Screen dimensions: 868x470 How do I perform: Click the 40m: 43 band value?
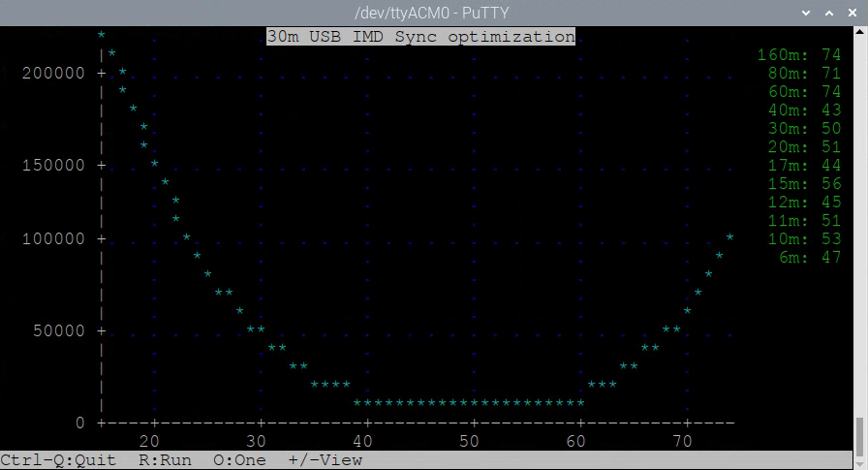pyautogui.click(x=803, y=110)
